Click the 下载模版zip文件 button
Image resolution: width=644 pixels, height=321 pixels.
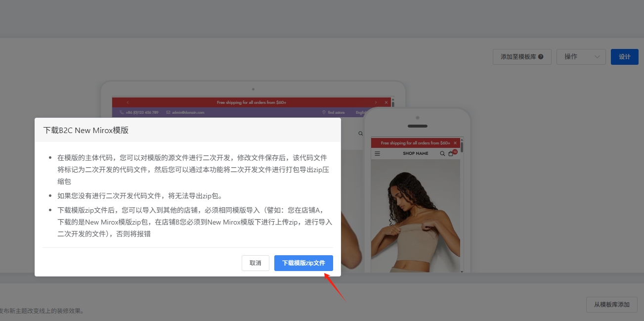coord(303,263)
